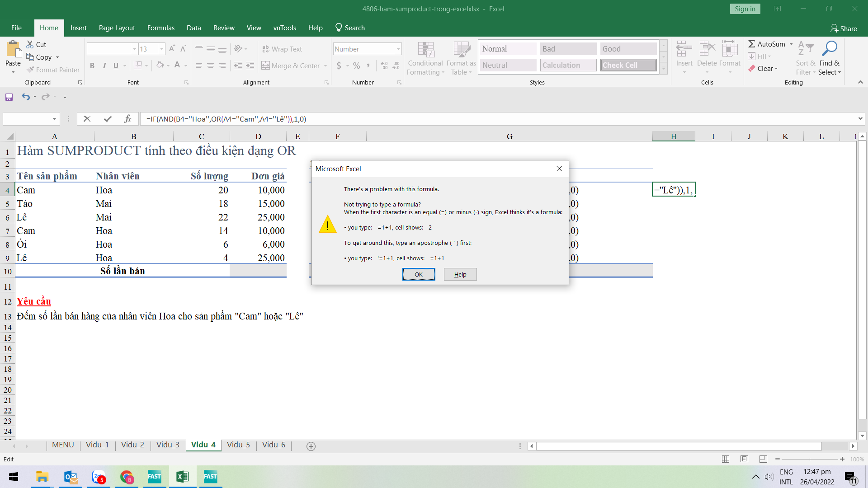Expand the formula bar chevron
Viewport: 868px width, 488px height.
click(x=860, y=119)
